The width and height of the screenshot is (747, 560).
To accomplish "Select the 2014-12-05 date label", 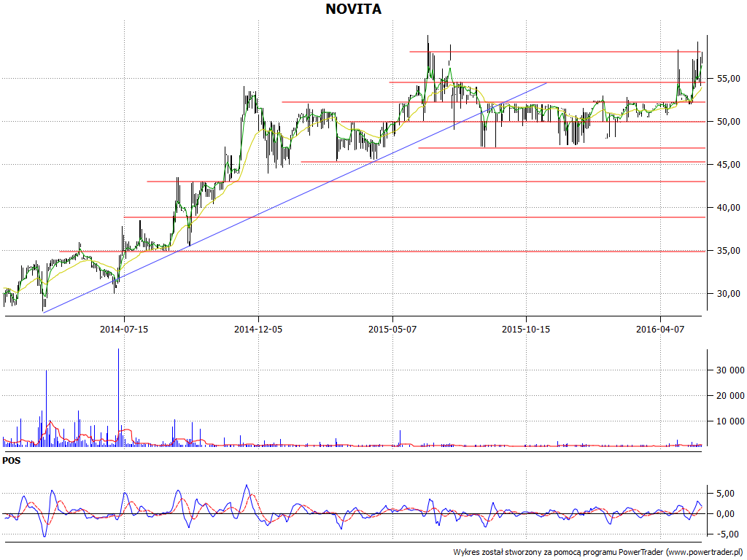I will pos(258,329).
